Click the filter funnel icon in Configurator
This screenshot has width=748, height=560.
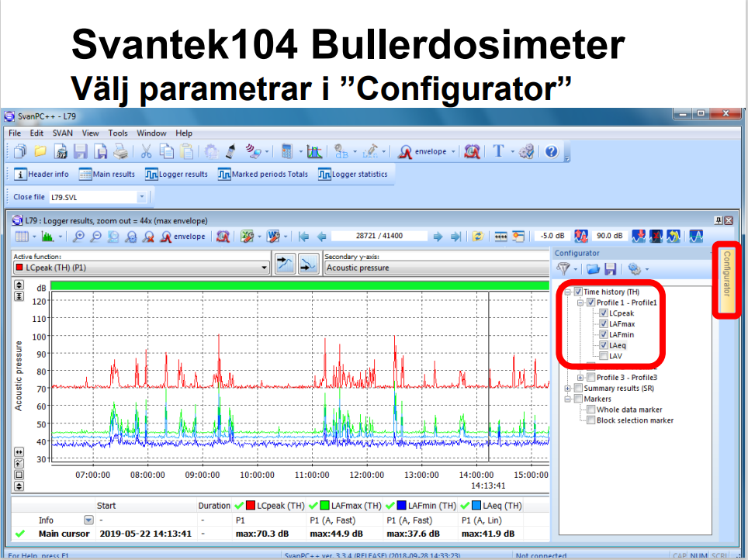pos(564,268)
